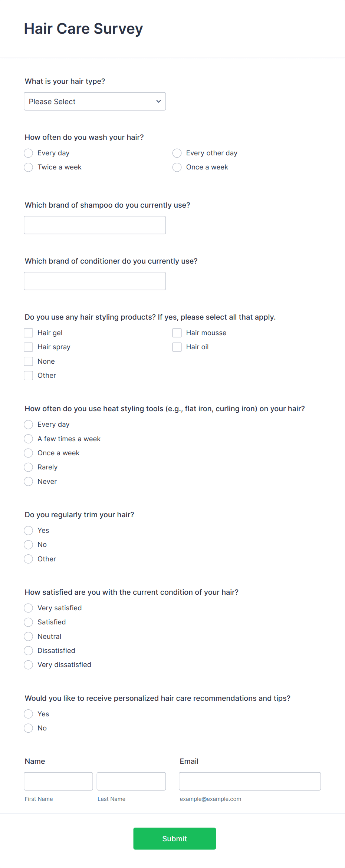Click the shampoo brand text field

tap(95, 225)
